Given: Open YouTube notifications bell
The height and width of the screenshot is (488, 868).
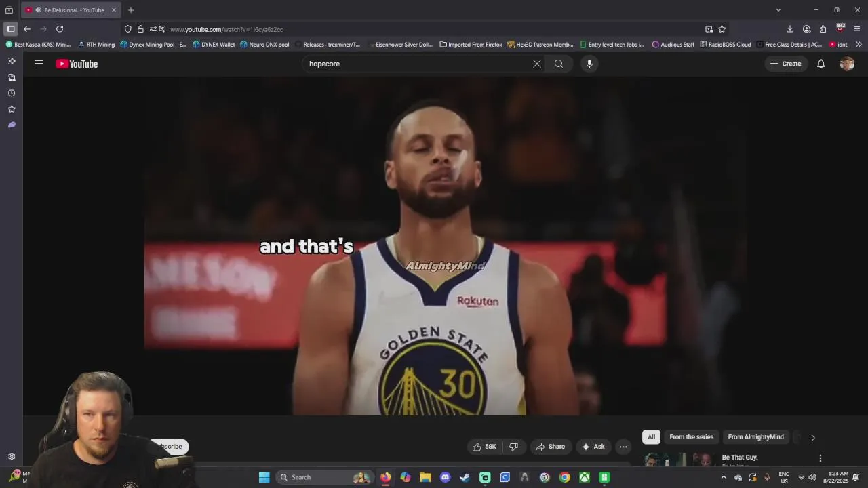Looking at the screenshot, I should [821, 64].
